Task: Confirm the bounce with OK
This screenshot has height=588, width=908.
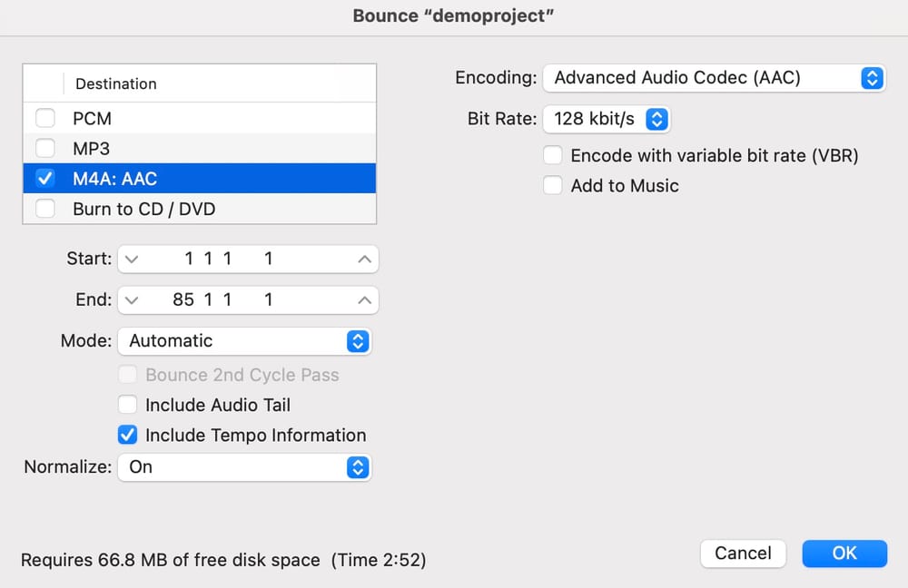Action: [844, 554]
